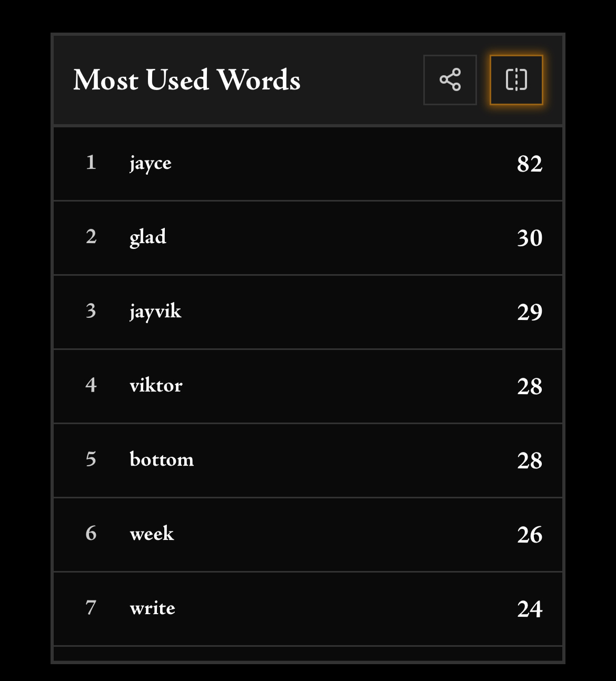Click the count 30 for glad
616x681 pixels.
pos(529,238)
